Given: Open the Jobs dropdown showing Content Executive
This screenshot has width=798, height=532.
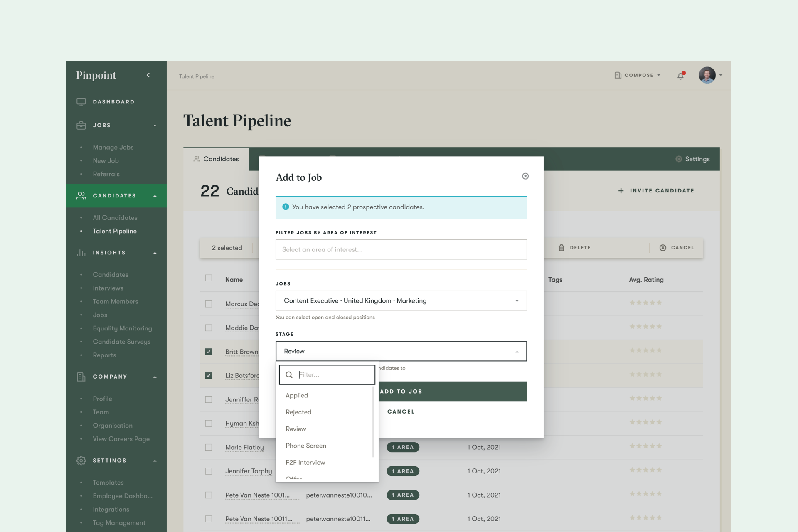Looking at the screenshot, I should (x=401, y=300).
